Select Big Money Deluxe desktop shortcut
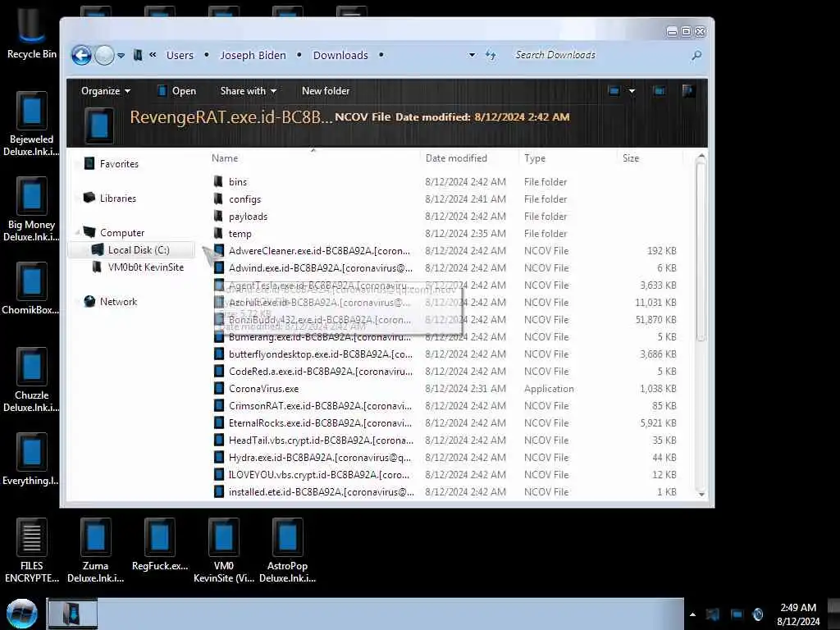Viewport: 840px width, 630px height. coord(31,209)
